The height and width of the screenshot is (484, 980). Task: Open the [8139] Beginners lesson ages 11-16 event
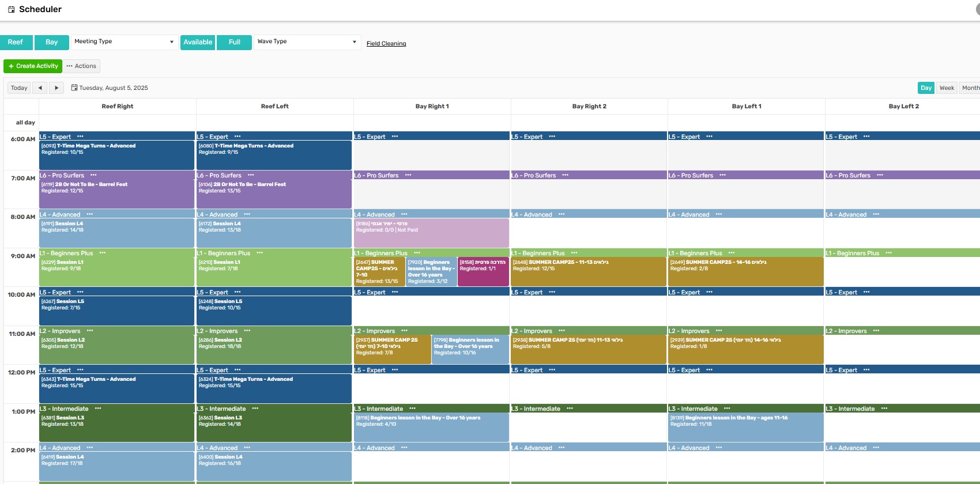pyautogui.click(x=746, y=427)
